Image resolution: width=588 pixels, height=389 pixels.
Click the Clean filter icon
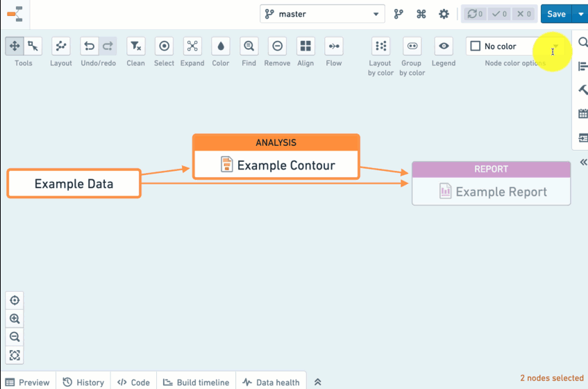136,46
